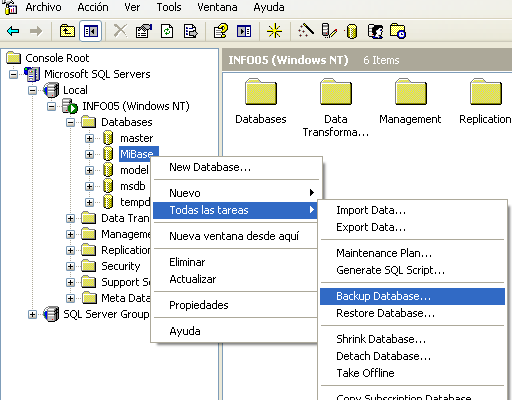This screenshot has height=400, width=512.
Task: Click the master database cylinder icon
Action: [108, 138]
